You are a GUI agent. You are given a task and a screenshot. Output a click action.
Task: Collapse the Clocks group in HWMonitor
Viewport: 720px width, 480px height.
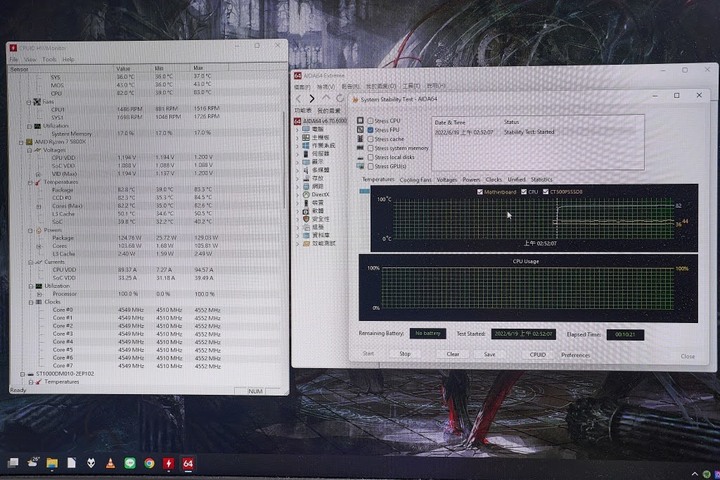[x=31, y=302]
